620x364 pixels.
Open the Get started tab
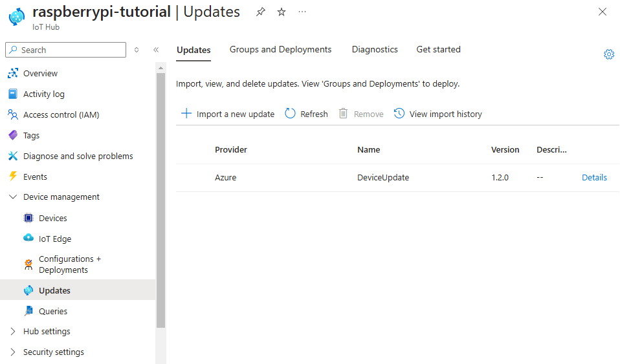[438, 49]
